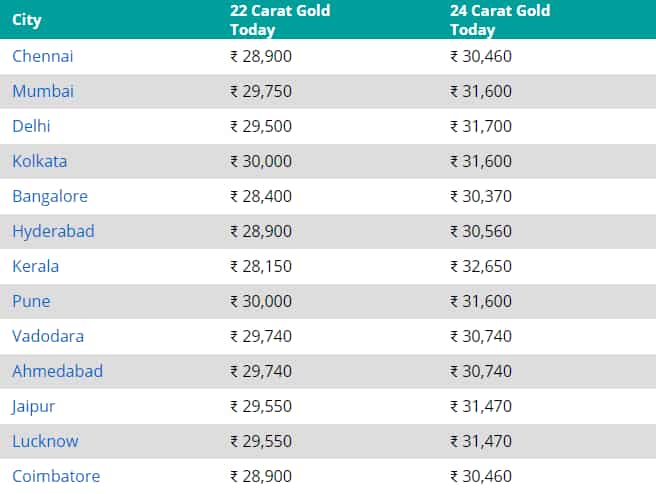The width and height of the screenshot is (656, 494).
Task: Click the 24 Carat Gold Today header
Action: click(500, 20)
